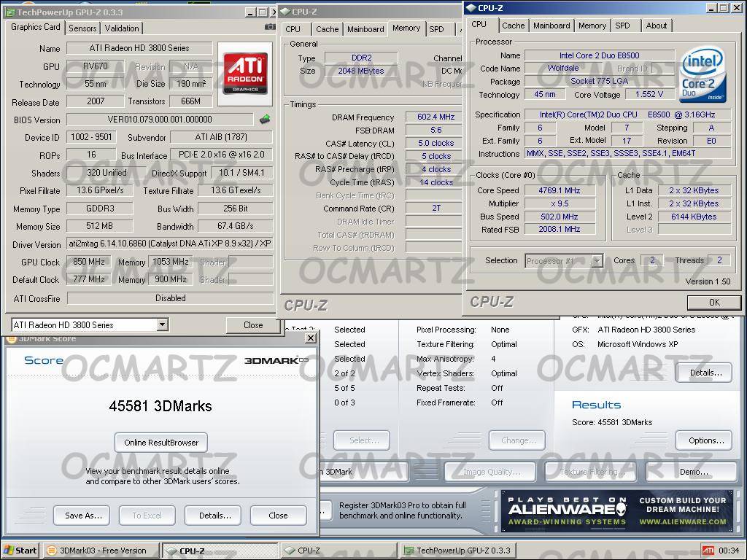Click the Alienware advertisement banner

coord(616,511)
